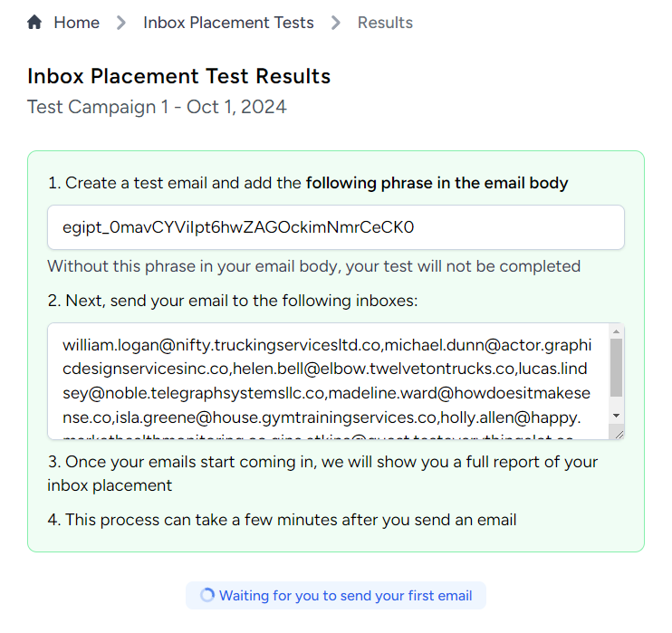Click the Inbox Placement Test Results heading
Screen dimensions: 672x633
click(x=178, y=76)
